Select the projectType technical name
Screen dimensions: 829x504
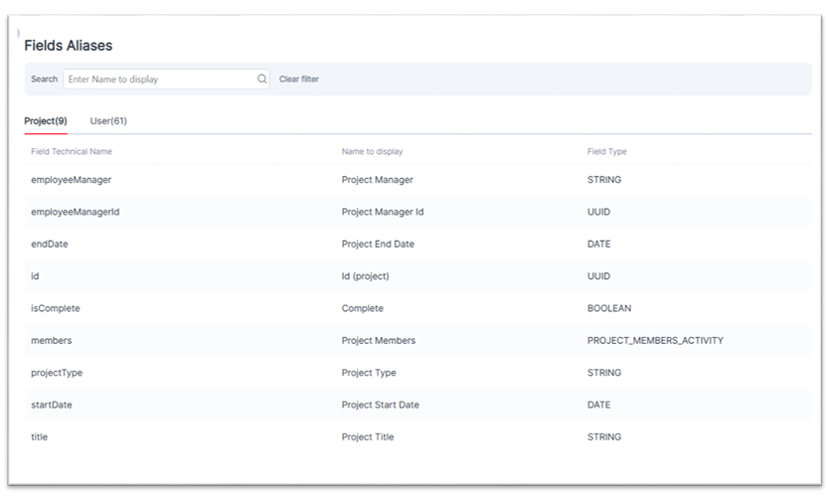click(x=57, y=373)
